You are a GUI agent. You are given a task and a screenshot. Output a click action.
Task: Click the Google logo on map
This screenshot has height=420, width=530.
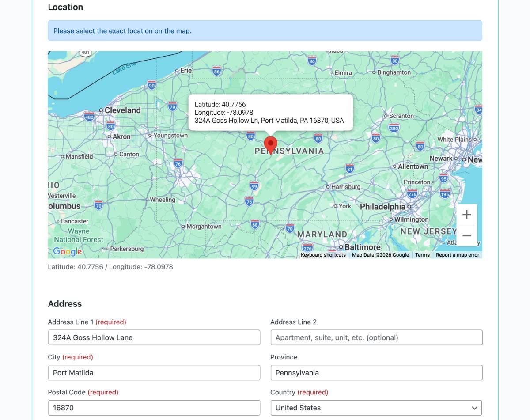point(68,251)
